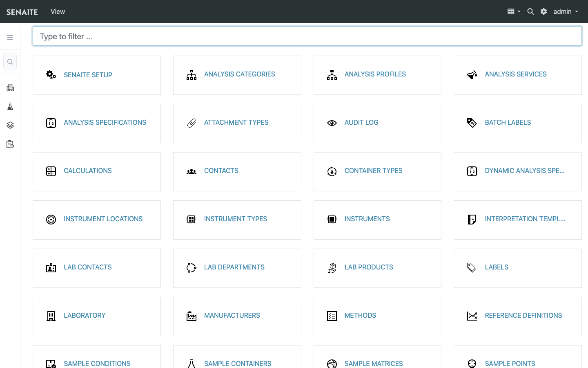Screen dimensions: 588x368
Task: Click the Senaite Setup gears icon
Action: [51, 75]
